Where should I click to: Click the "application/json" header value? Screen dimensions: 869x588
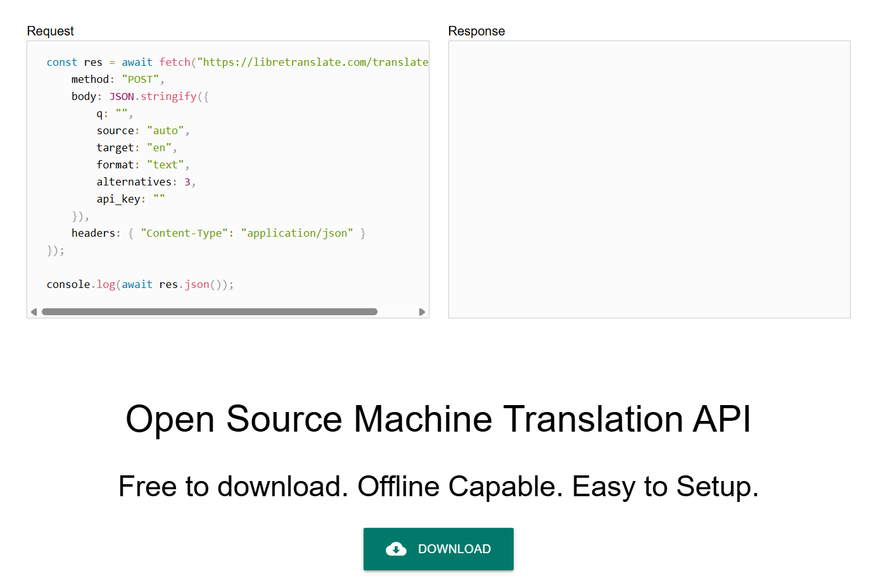pos(297,233)
